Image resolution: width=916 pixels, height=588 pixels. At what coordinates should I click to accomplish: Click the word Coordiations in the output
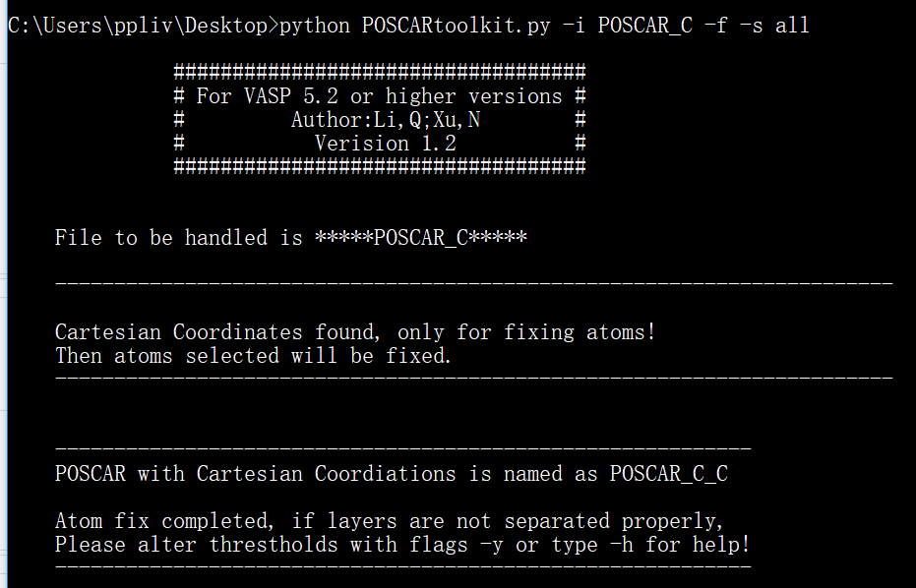(x=386, y=474)
